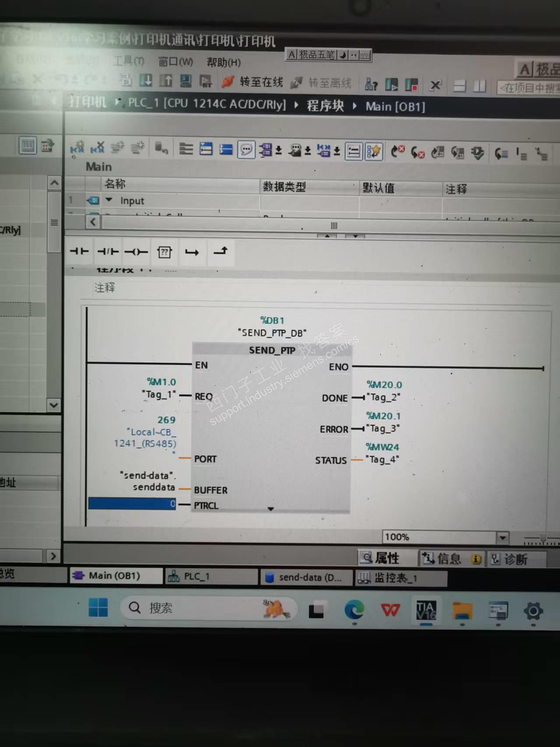Open Help menu

tap(223, 62)
